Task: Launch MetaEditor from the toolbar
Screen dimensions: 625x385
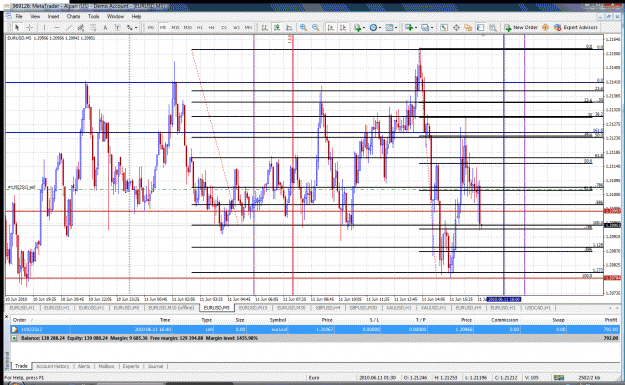Action: coord(545,28)
